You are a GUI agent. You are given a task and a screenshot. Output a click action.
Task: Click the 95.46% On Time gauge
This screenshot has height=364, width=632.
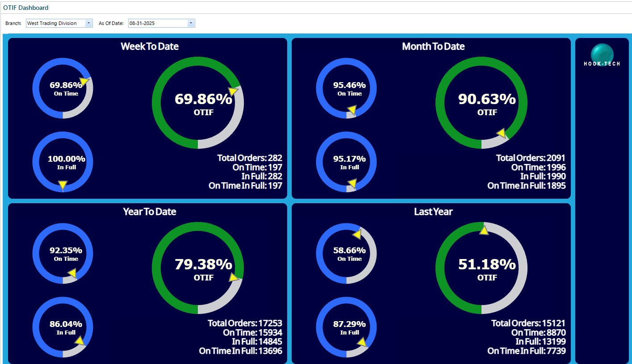point(347,88)
